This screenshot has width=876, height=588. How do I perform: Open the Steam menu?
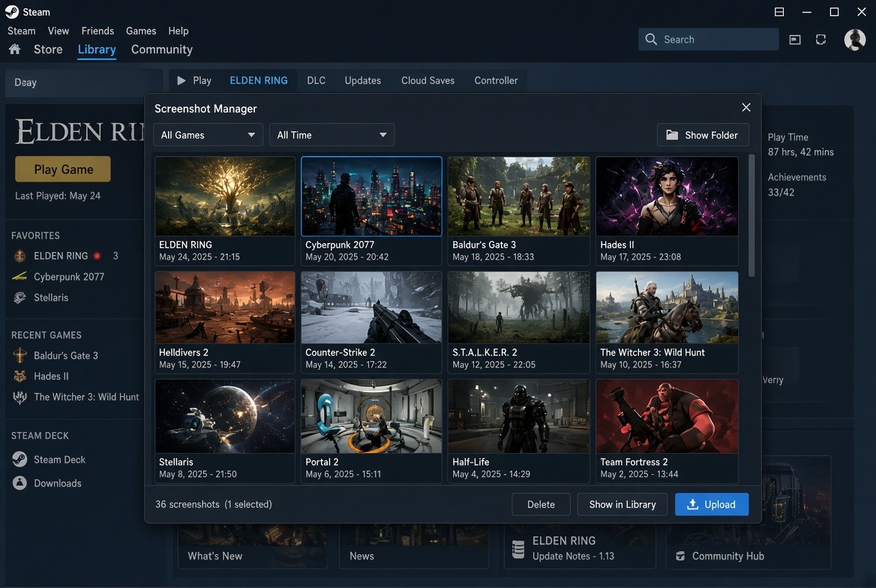[21, 31]
